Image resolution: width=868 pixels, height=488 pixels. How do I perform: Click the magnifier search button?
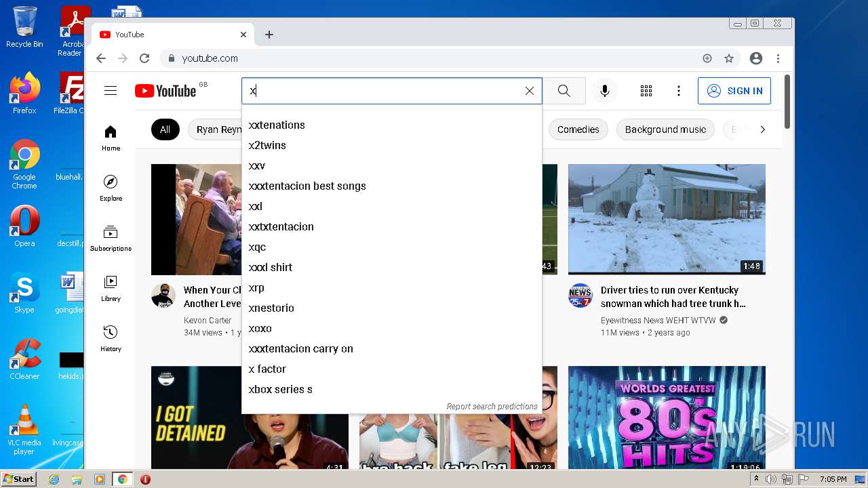tap(564, 91)
